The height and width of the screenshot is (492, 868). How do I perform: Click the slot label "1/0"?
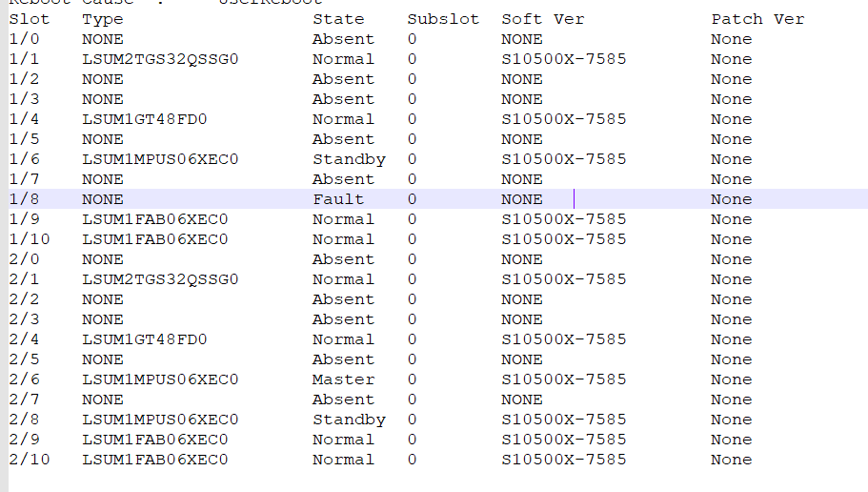tap(25, 39)
